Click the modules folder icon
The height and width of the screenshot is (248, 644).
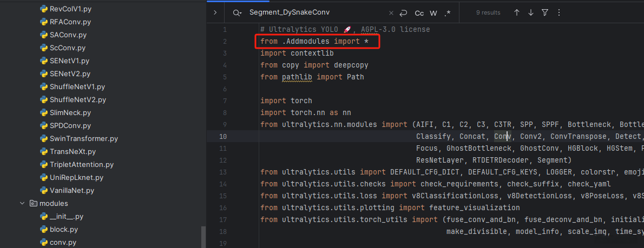pyautogui.click(x=33, y=204)
